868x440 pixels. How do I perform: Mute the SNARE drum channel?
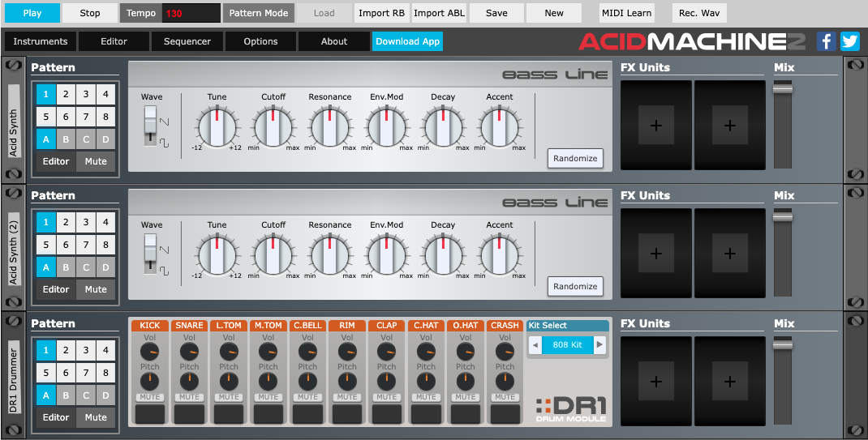189,397
